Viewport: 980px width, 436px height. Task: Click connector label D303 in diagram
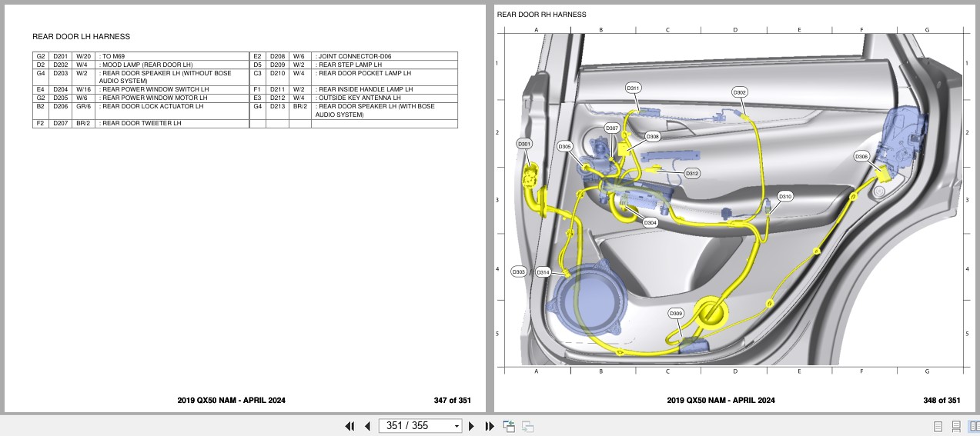click(x=519, y=271)
